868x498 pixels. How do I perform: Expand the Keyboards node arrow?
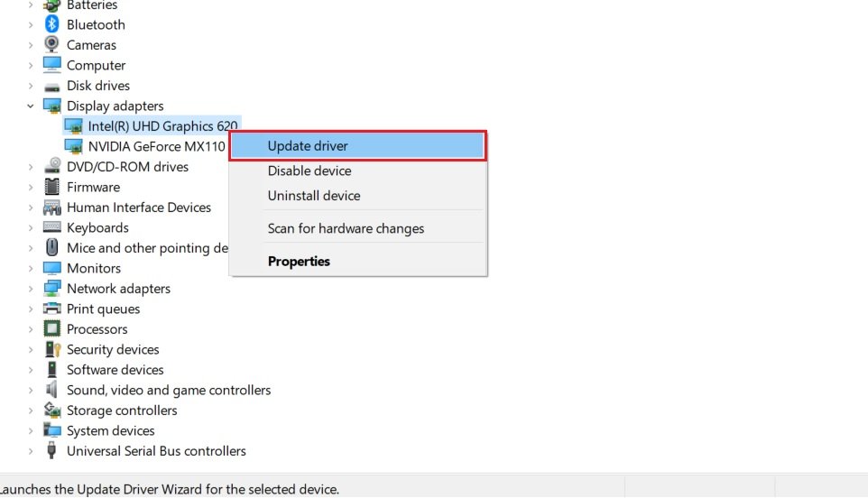point(31,228)
